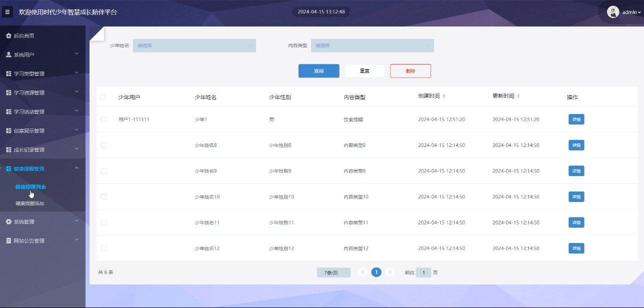Image resolution: width=644 pixels, height=308 pixels.
Task: Click the grid icon beside 创意展示管理
Action: [x=8, y=131]
